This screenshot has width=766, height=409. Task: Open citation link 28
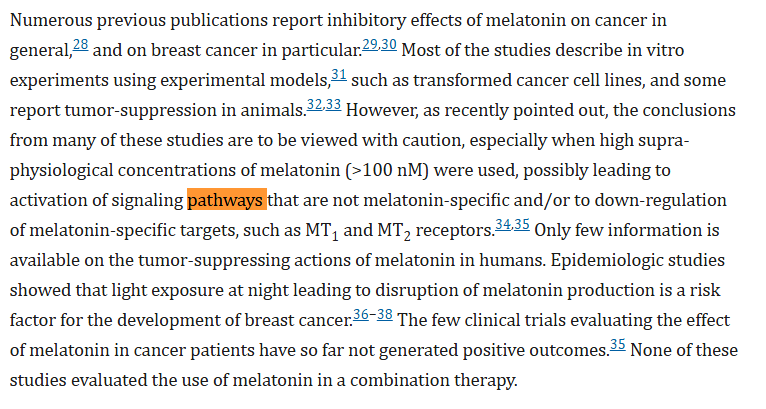(80, 43)
